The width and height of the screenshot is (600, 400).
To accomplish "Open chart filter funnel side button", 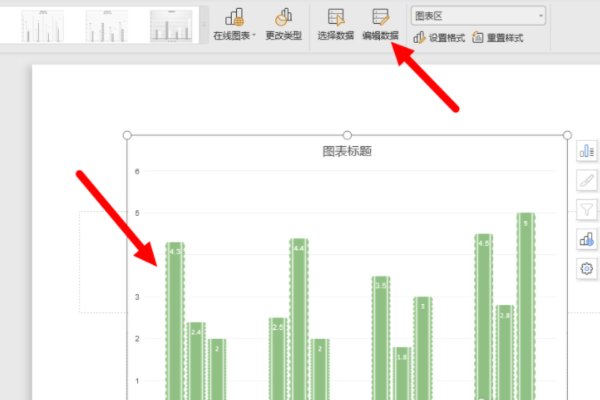I will point(587,210).
